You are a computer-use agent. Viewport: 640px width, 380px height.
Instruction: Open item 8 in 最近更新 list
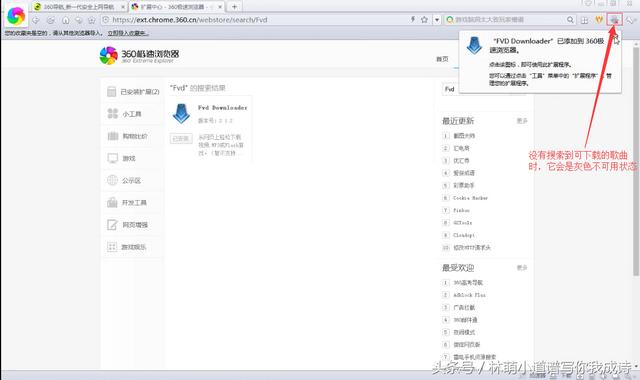tap(462, 223)
